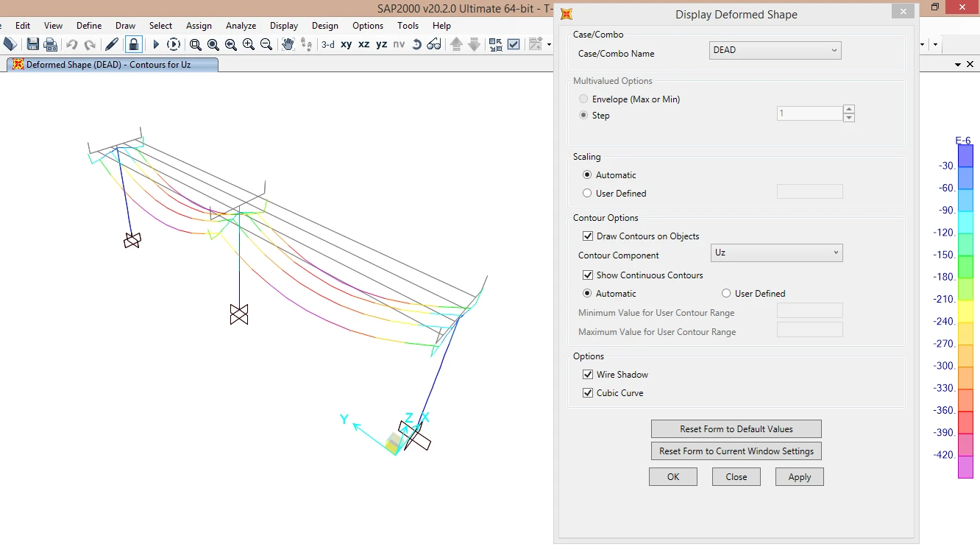
Task: Click the magenta swatch in contour legend
Action: 965,467
